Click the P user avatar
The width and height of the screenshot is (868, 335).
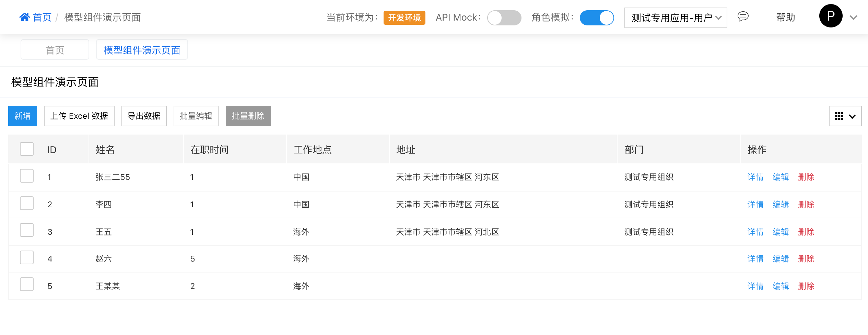click(x=831, y=16)
